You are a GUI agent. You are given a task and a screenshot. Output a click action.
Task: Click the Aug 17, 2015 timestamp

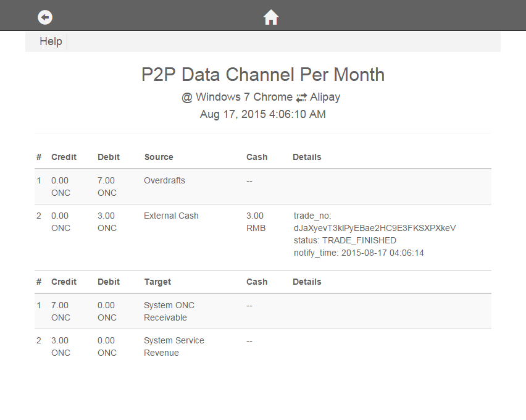click(263, 114)
